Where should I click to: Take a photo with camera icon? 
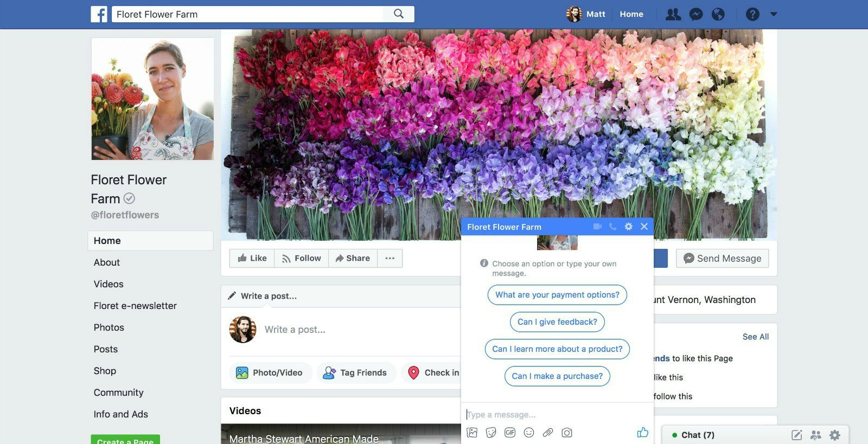(x=567, y=433)
